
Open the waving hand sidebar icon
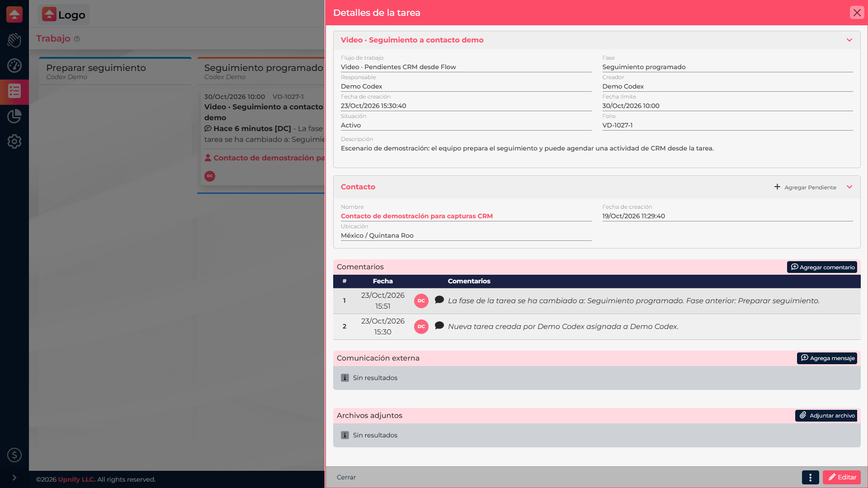(x=14, y=40)
